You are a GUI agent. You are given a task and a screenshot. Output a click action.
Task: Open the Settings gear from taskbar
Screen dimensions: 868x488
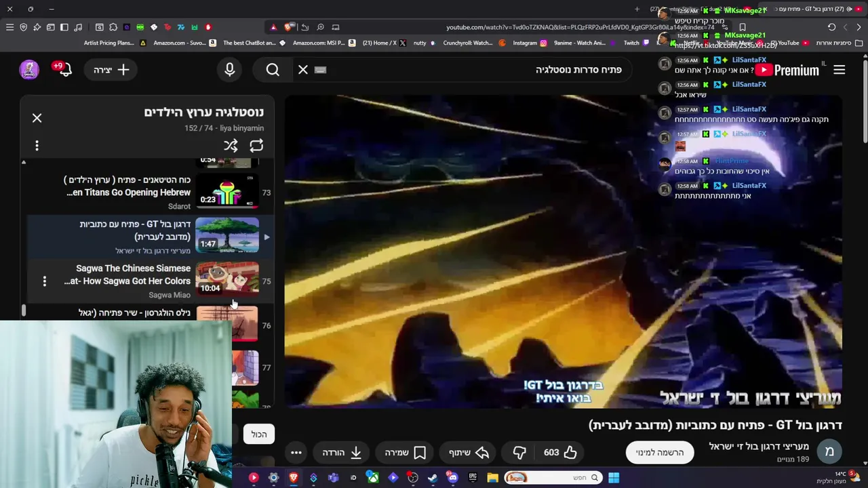click(273, 478)
